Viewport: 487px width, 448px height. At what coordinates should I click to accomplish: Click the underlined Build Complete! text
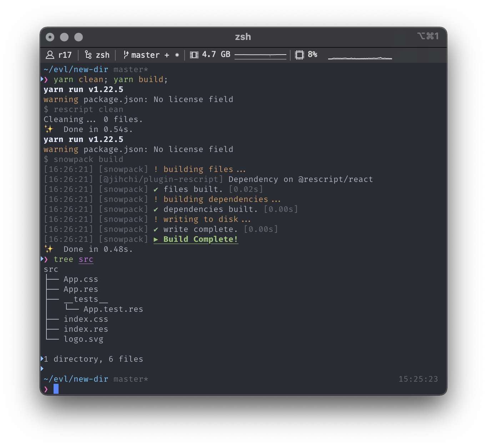201,239
